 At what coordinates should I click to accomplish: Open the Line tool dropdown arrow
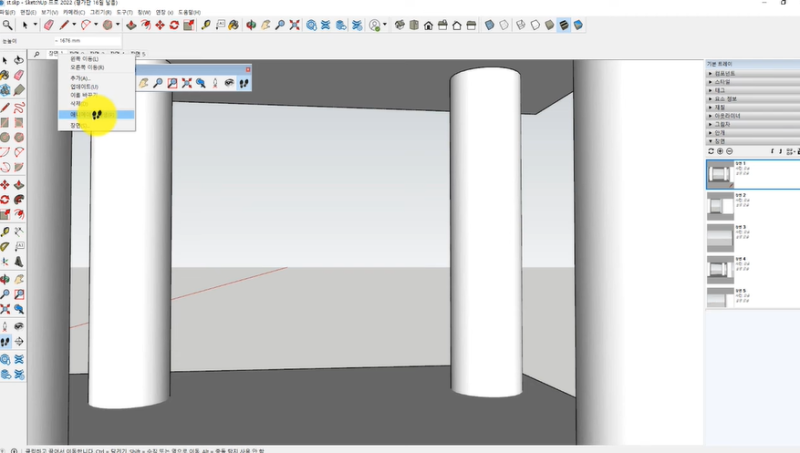pyautogui.click(x=74, y=25)
